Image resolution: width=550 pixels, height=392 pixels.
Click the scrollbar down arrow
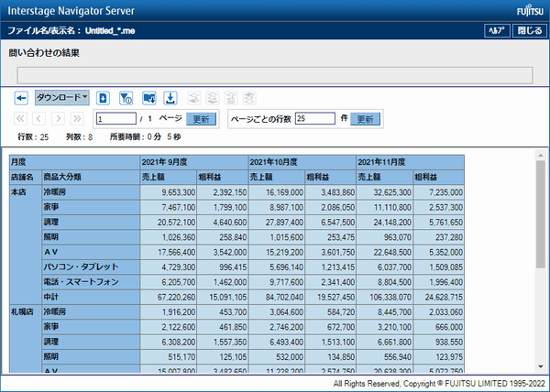[x=541, y=366]
